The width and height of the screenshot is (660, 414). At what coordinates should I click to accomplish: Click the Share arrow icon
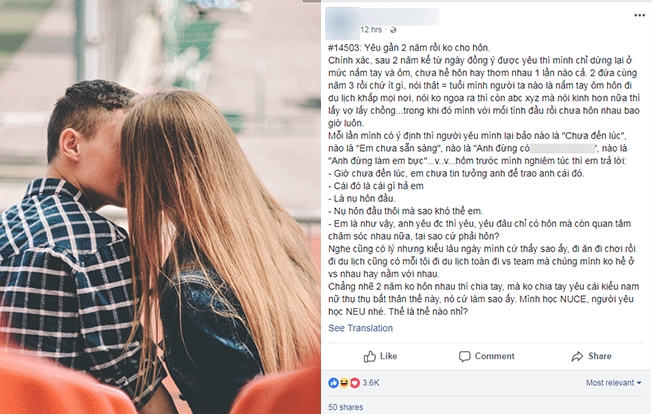(x=577, y=356)
